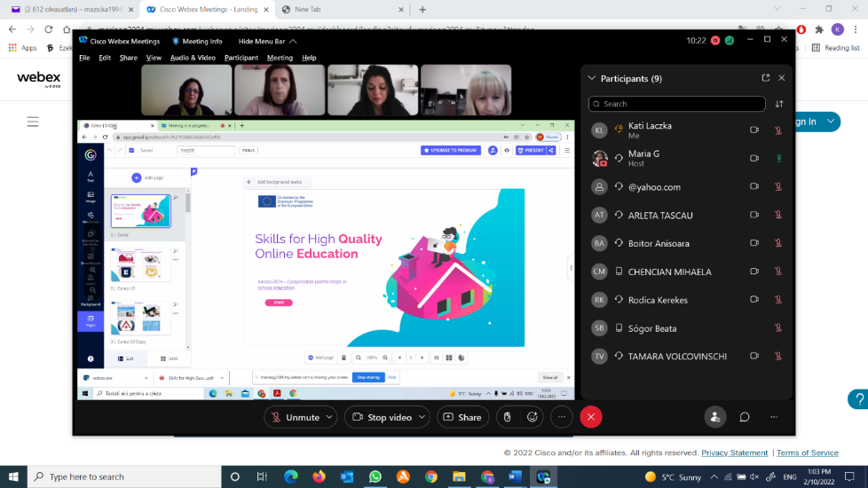Click Windows taskbar search box
Image resolution: width=868 pixels, height=488 pixels.
(x=124, y=476)
